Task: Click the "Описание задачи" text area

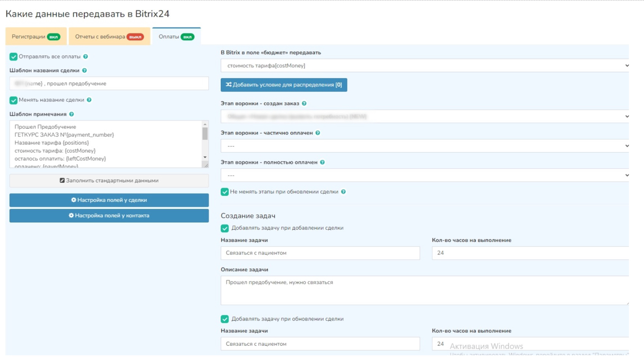Action: click(x=424, y=290)
